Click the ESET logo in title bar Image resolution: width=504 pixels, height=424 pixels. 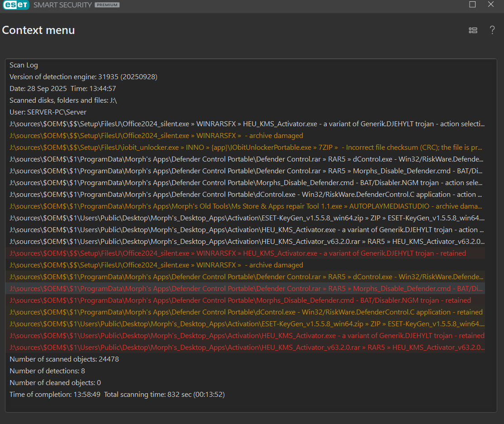point(15,5)
